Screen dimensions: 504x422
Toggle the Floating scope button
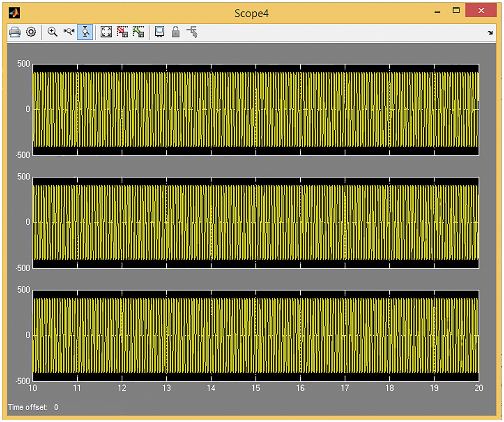pyautogui.click(x=160, y=32)
